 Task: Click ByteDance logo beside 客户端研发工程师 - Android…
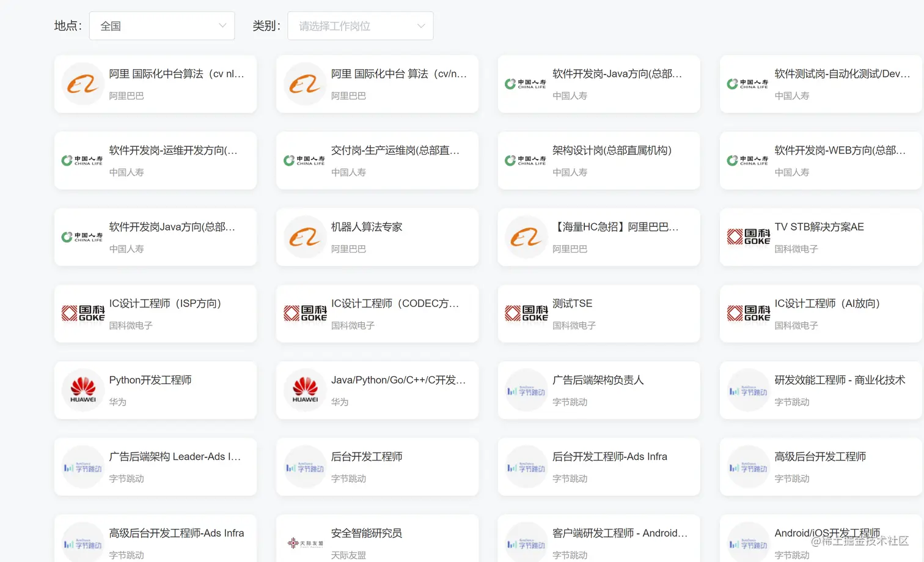pyautogui.click(x=526, y=542)
